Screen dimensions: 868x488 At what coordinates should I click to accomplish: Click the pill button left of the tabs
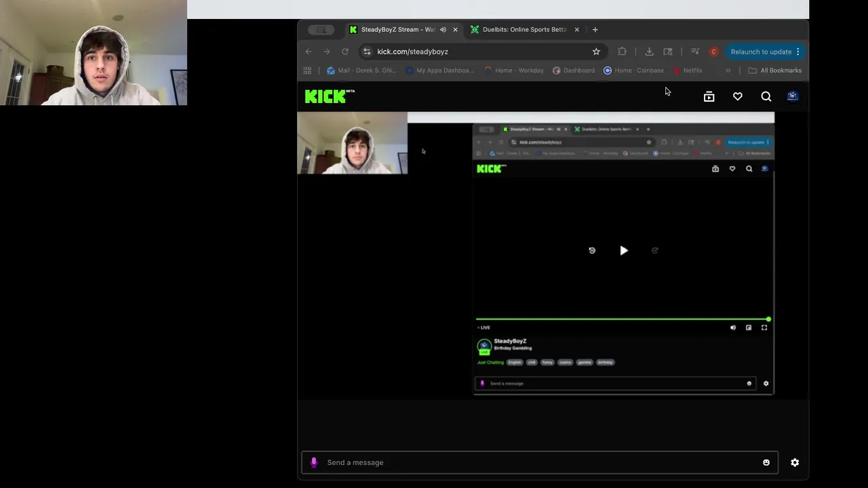321,30
